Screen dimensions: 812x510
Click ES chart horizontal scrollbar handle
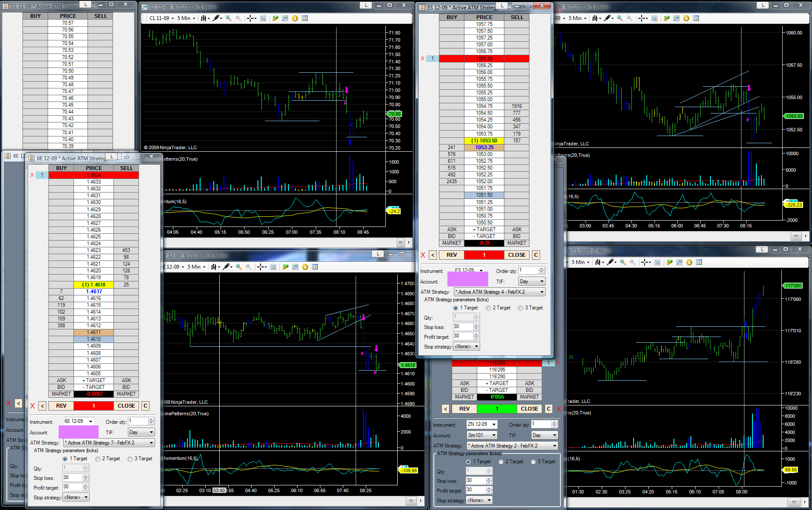click(x=795, y=236)
